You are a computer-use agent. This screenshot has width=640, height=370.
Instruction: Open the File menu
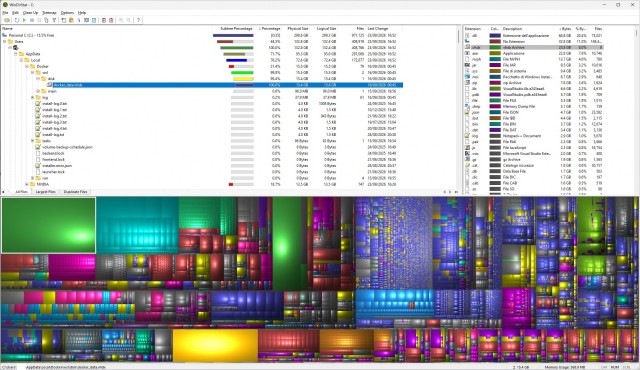pos(5,13)
